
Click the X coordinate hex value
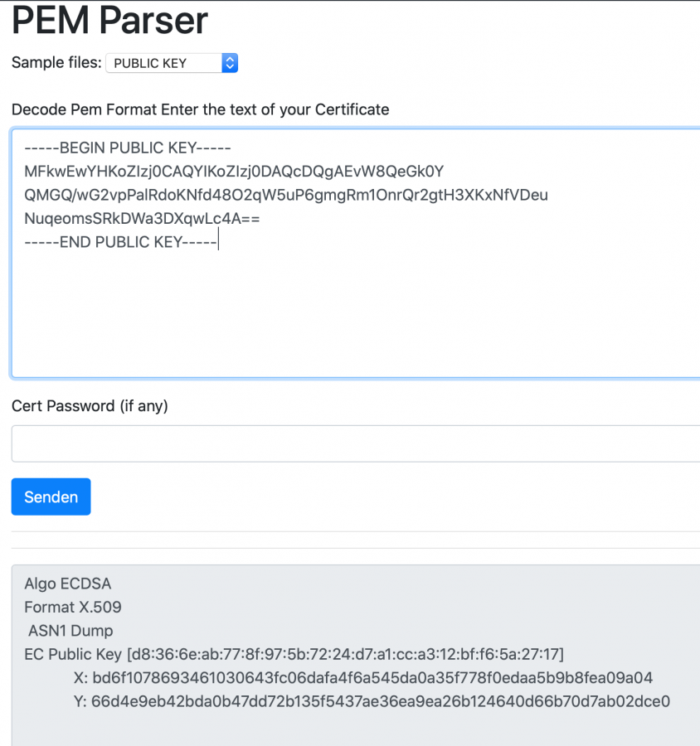(x=372, y=678)
